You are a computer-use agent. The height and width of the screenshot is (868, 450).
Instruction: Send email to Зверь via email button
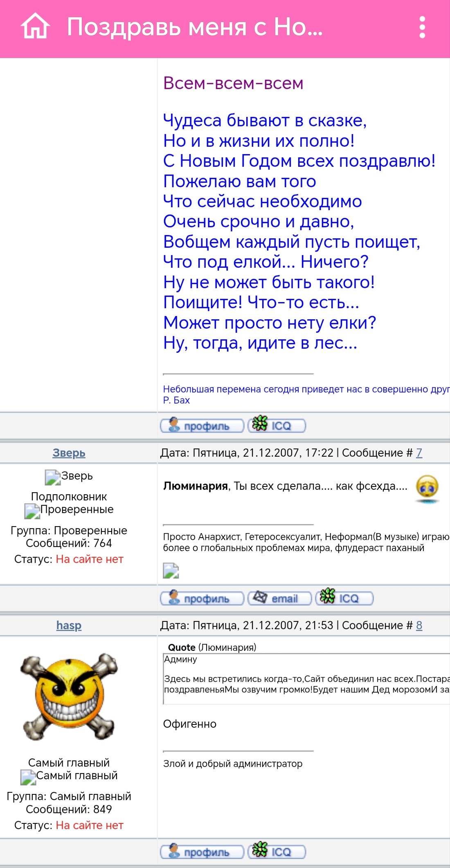pos(279,598)
